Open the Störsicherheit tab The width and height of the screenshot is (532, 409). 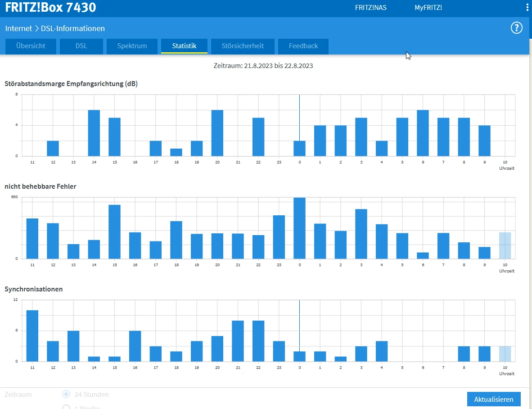click(243, 46)
